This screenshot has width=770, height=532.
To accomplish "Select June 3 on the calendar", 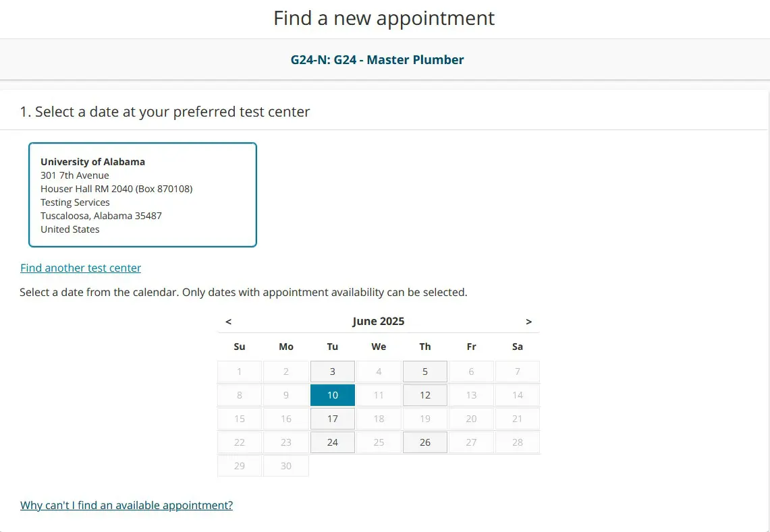I will click(x=332, y=371).
